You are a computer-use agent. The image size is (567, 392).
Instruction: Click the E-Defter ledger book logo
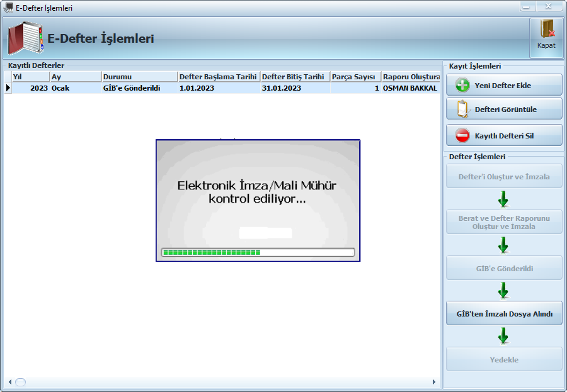pos(25,38)
